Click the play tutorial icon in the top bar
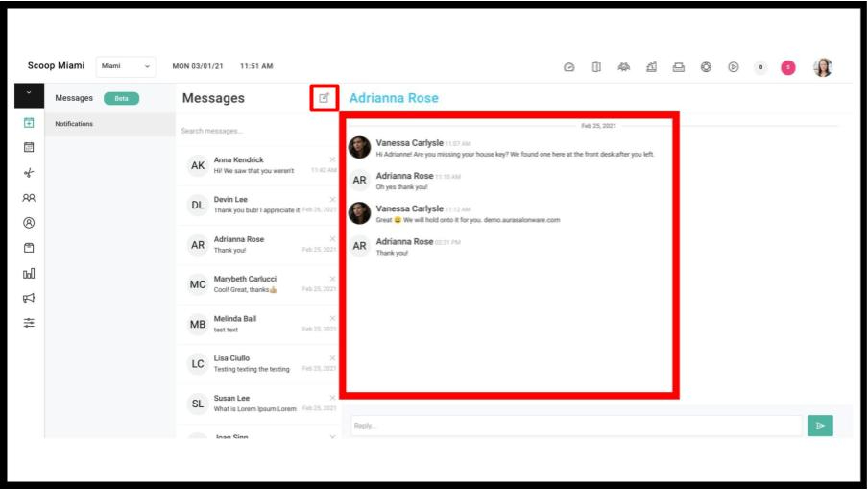 (734, 67)
